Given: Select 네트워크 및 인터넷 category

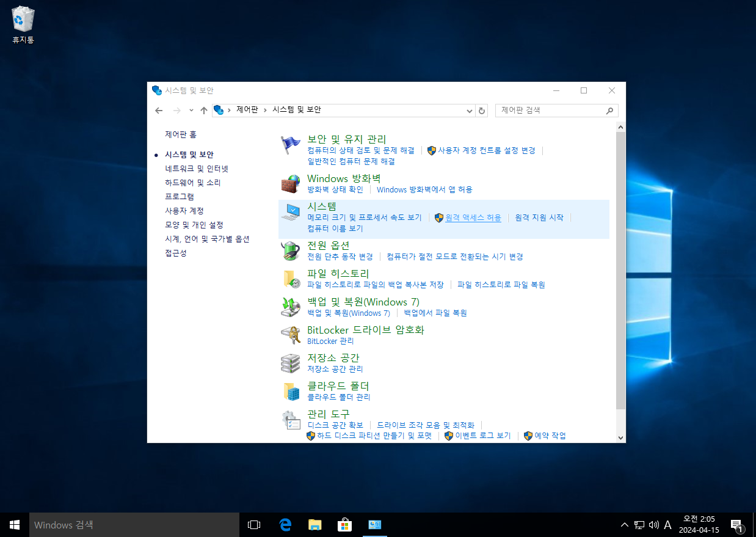Looking at the screenshot, I should [197, 169].
